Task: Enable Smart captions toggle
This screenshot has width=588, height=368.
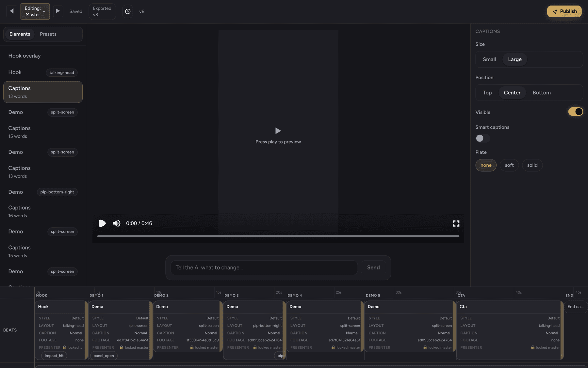Action: (x=482, y=138)
